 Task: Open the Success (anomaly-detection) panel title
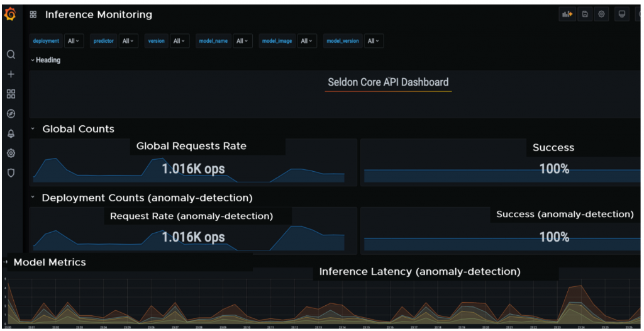tap(565, 214)
